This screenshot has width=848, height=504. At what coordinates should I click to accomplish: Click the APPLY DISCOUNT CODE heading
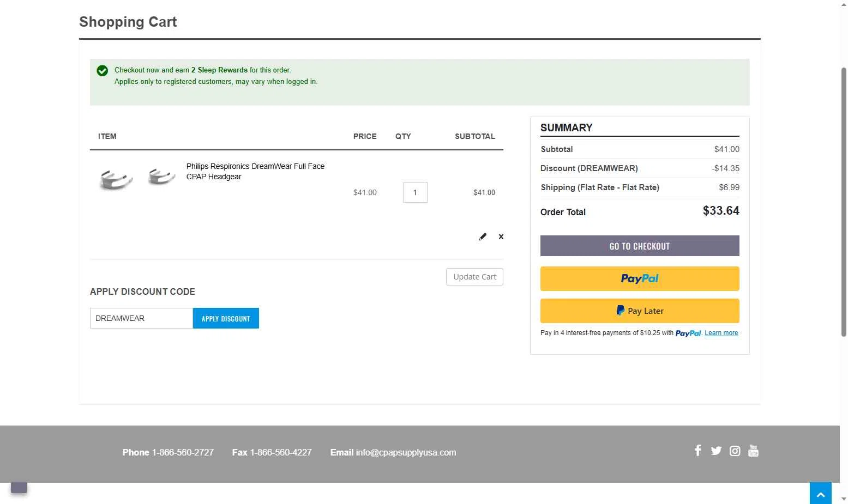point(142,292)
